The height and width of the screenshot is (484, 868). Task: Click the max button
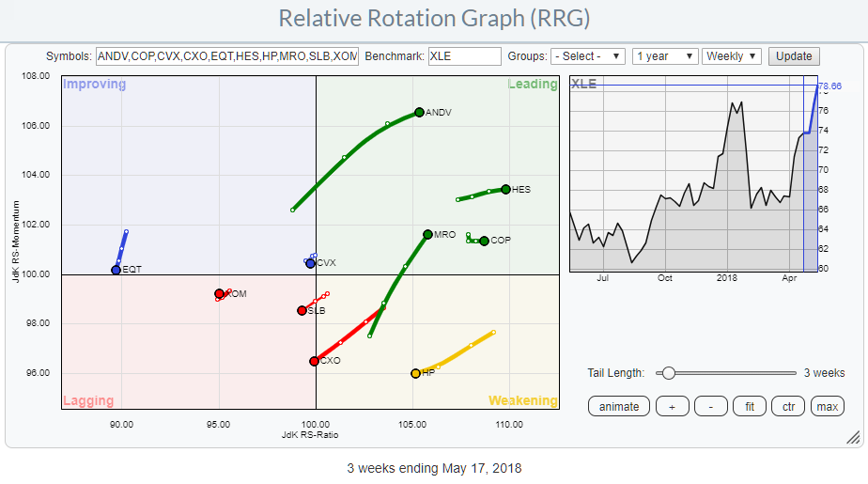click(827, 406)
